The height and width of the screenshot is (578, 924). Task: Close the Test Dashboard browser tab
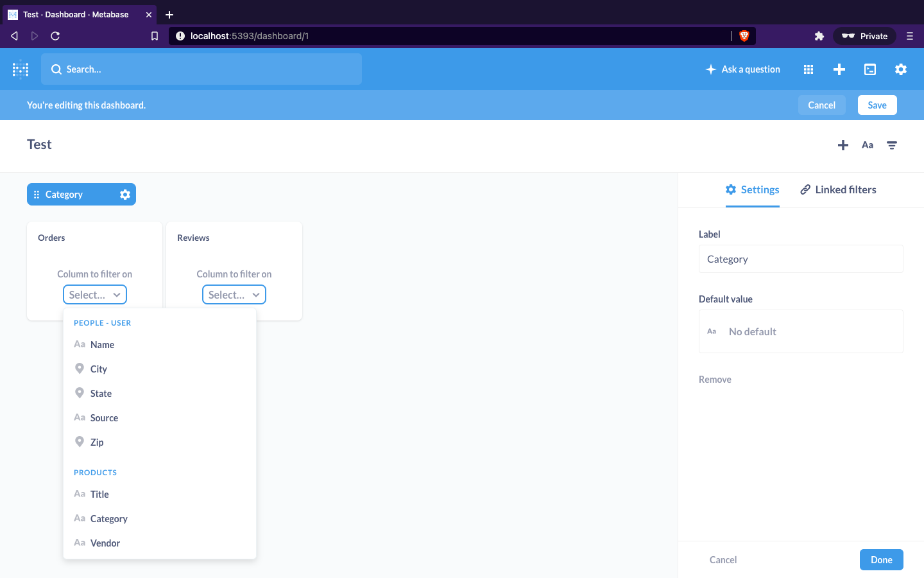[x=149, y=14]
